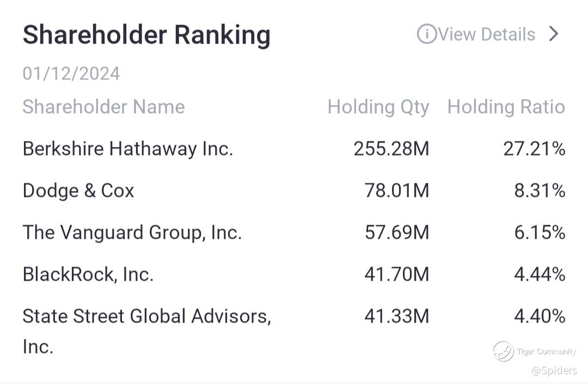Click the Shareholder Name column header
Image resolution: width=588 pixels, height=384 pixels.
[x=103, y=107]
